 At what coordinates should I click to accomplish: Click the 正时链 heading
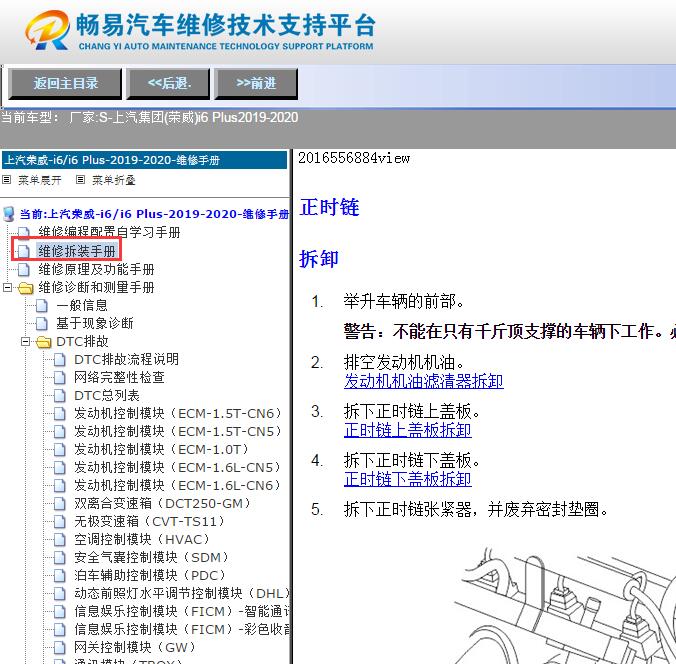click(x=329, y=207)
